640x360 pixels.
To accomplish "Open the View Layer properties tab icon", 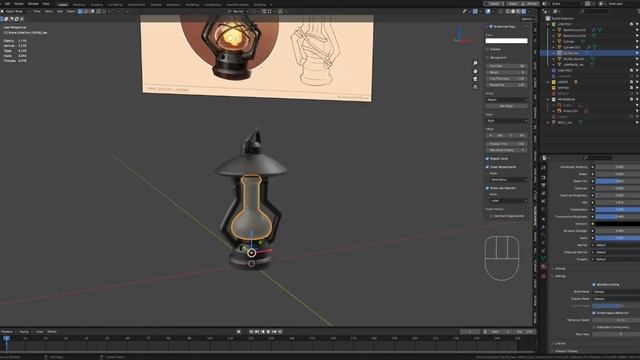I will tap(543, 193).
